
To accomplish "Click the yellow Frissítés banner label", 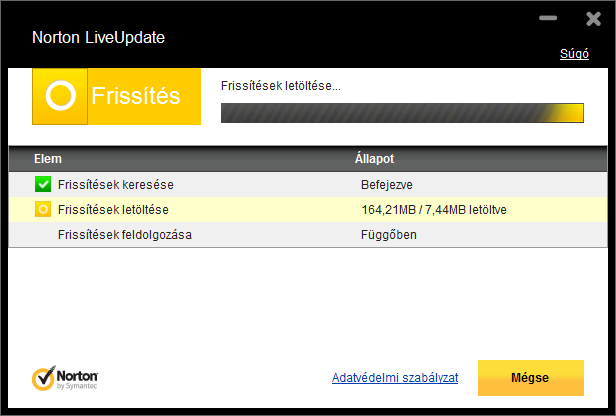I will (136, 96).
